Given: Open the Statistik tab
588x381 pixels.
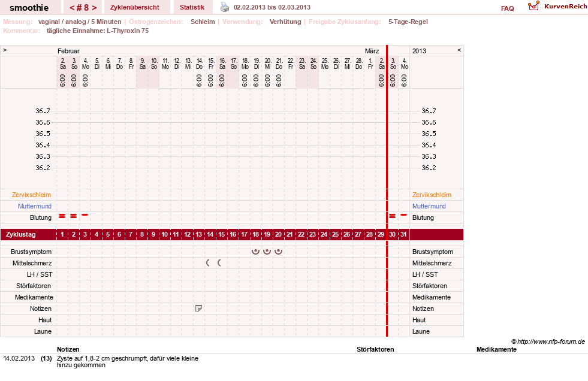Looking at the screenshot, I should 192,7.
